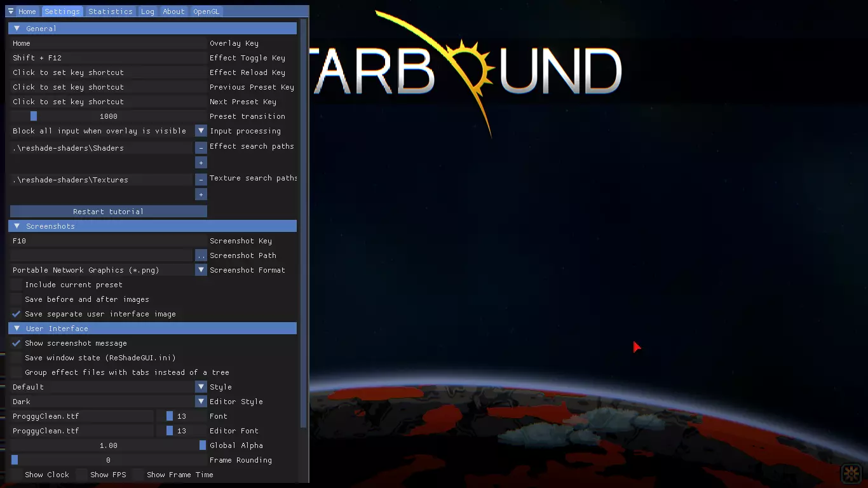The width and height of the screenshot is (868, 488).
Task: Click the Overlay Key field showing Home
Action: click(x=109, y=43)
